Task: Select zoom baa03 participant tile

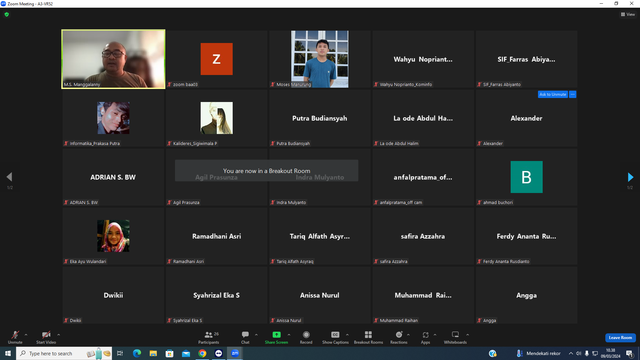Action: coord(216,59)
